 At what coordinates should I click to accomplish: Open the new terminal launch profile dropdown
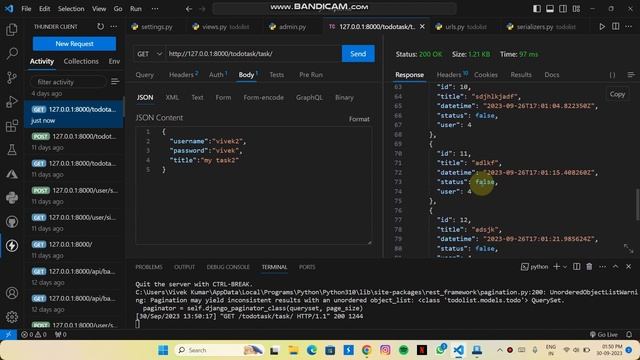(x=565, y=267)
